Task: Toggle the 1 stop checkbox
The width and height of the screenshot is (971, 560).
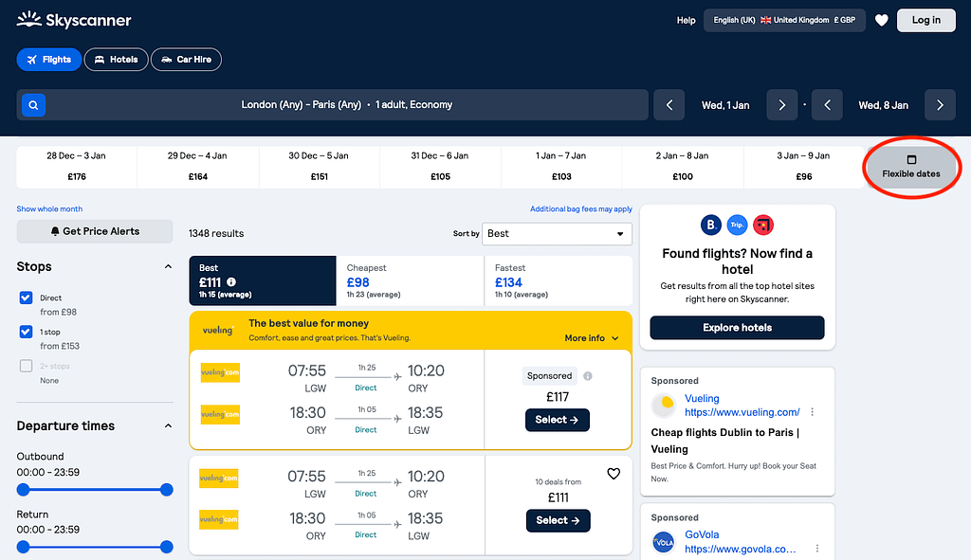Action: (x=26, y=332)
